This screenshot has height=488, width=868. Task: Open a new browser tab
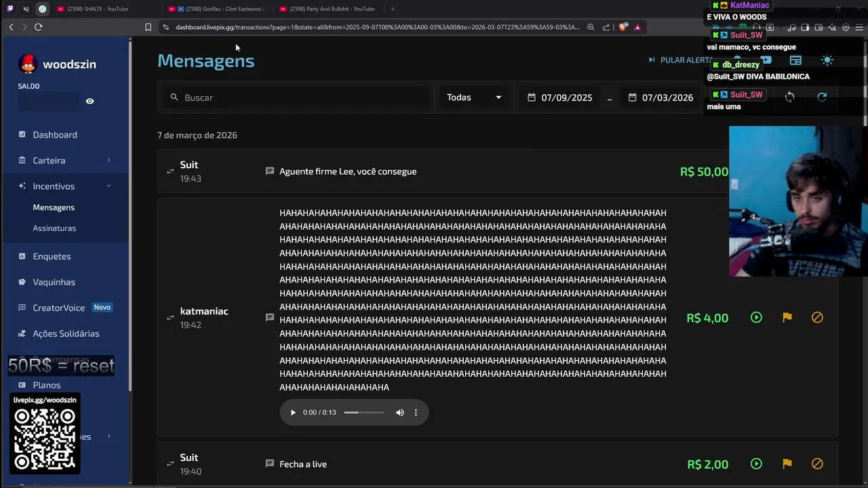[393, 9]
